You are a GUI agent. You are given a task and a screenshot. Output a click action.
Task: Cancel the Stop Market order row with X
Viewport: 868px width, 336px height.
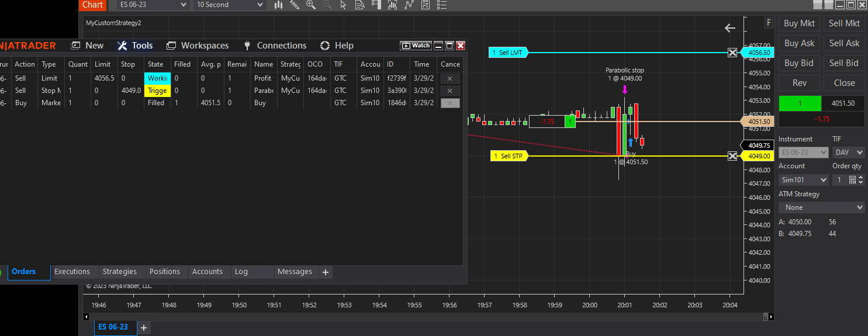(449, 91)
